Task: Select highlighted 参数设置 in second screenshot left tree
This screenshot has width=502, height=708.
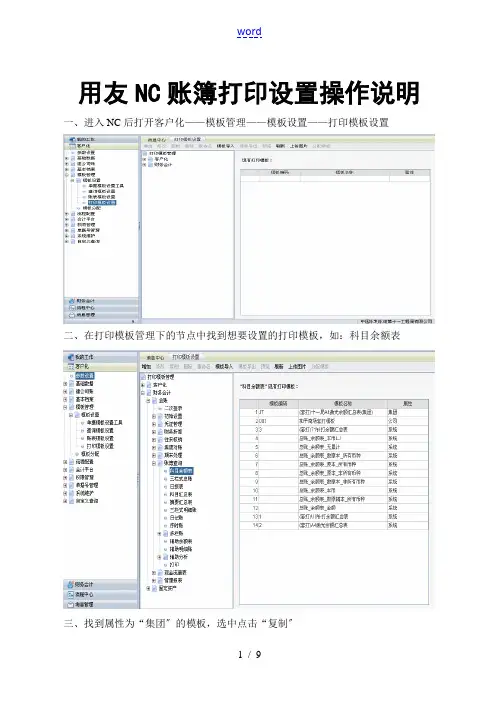Action: [x=84, y=376]
